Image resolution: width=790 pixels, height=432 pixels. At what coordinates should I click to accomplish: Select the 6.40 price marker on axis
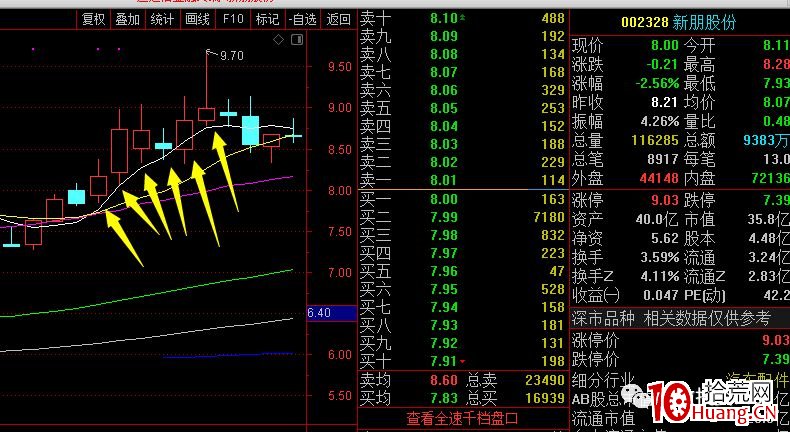click(331, 313)
